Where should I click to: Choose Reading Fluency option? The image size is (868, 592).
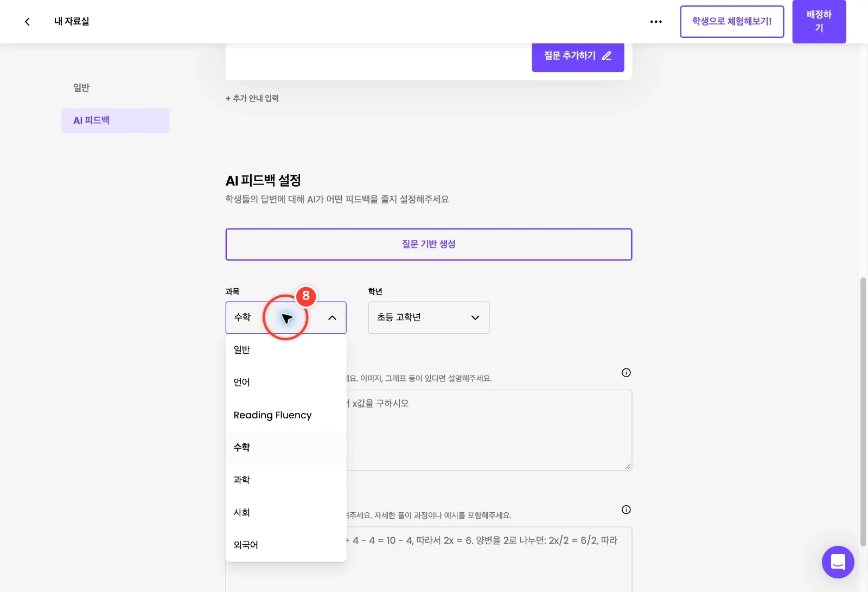pos(286,415)
